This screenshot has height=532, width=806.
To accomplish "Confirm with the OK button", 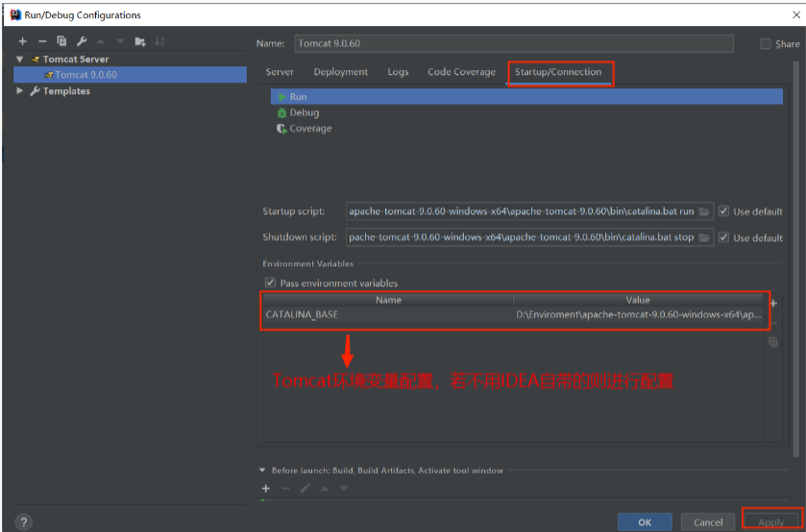I will pos(645,522).
